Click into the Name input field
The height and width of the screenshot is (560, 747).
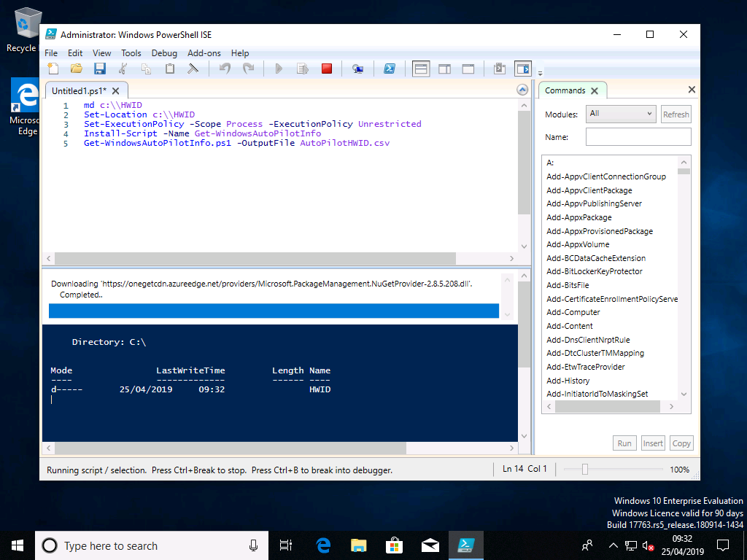[x=638, y=136]
